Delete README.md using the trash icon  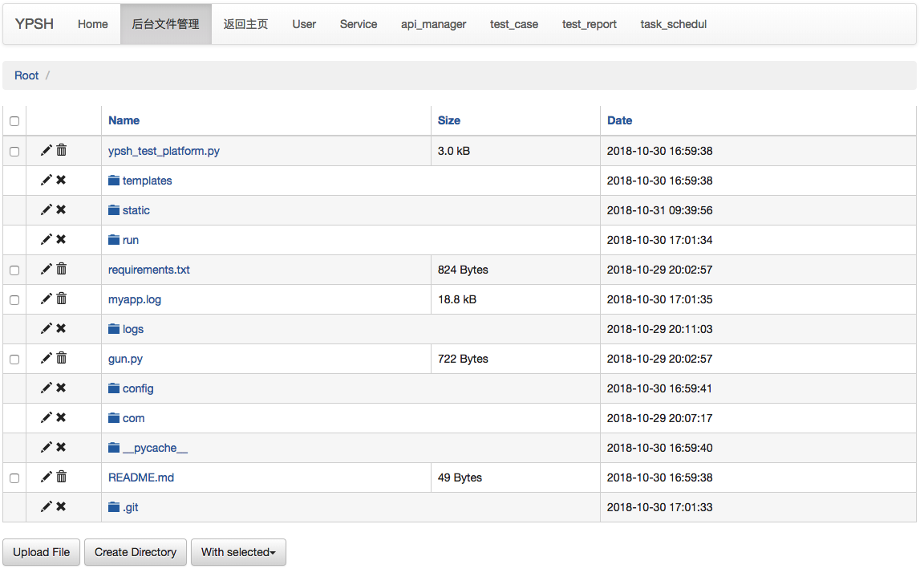coord(61,477)
